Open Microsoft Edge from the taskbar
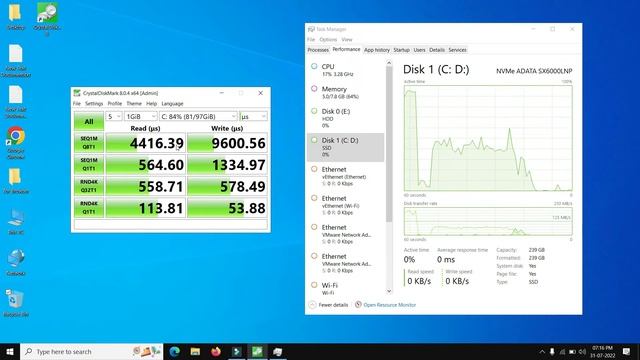Screen dimensions: 640x360 click(175, 351)
